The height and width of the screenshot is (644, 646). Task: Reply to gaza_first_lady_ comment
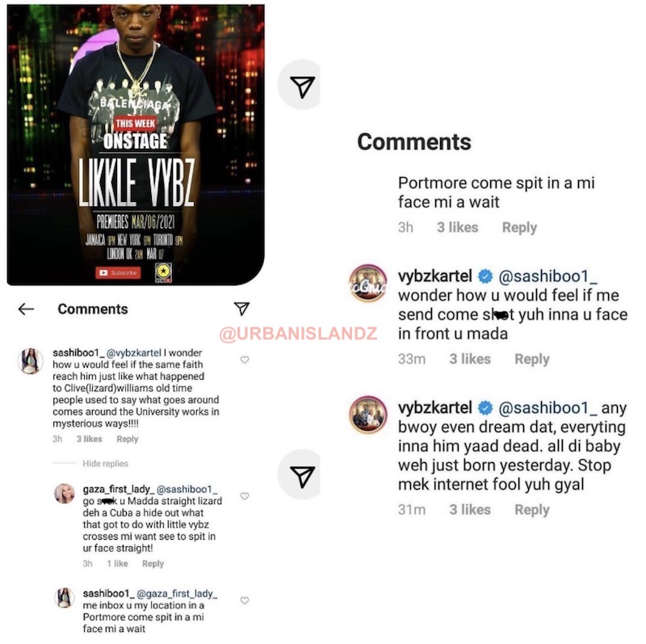point(153,564)
